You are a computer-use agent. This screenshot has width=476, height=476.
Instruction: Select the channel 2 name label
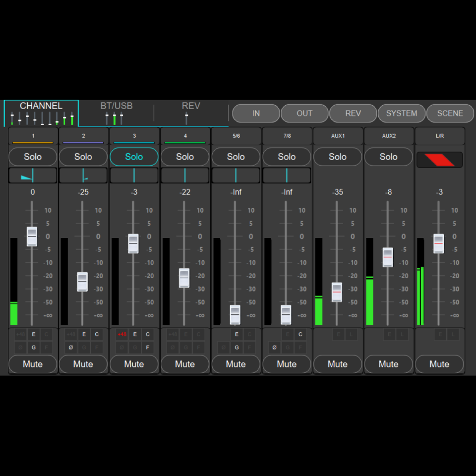[83, 135]
